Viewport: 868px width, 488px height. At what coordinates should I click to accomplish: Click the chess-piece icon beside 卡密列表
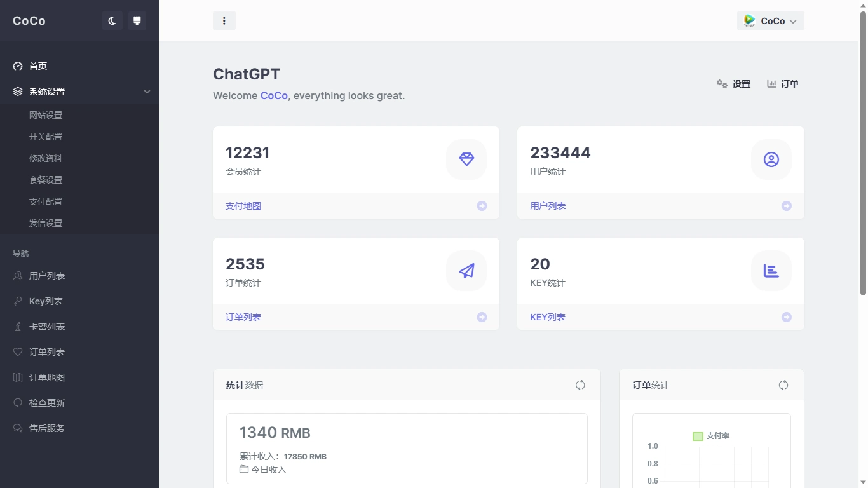[x=18, y=327]
